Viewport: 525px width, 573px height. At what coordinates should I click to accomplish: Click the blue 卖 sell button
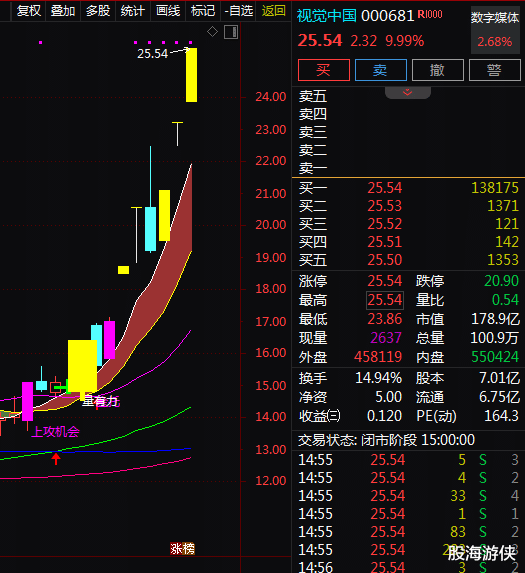[381, 70]
